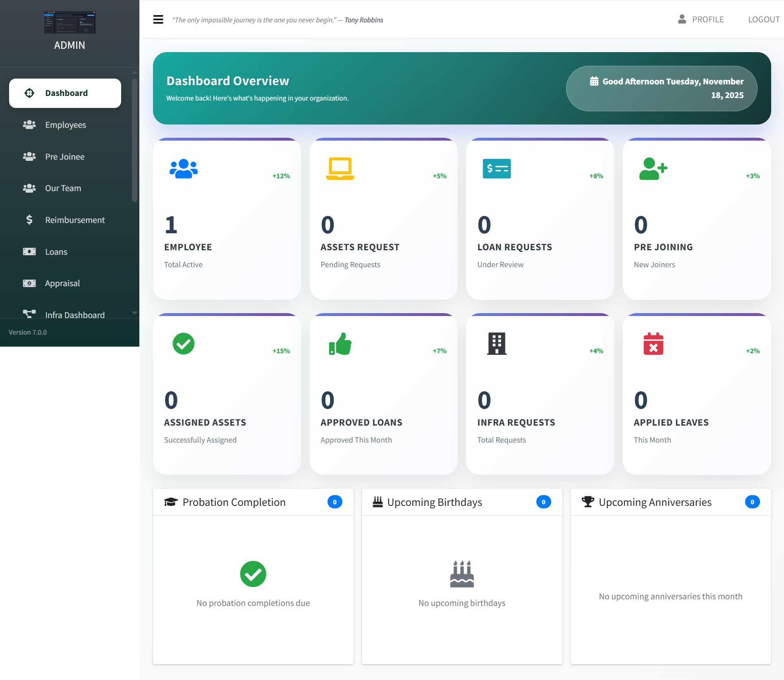Click the Our Team group icon

29,188
